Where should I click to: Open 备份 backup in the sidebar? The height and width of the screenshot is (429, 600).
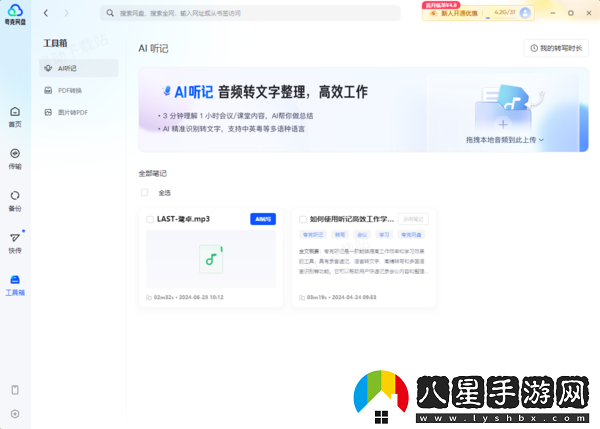[x=15, y=201]
